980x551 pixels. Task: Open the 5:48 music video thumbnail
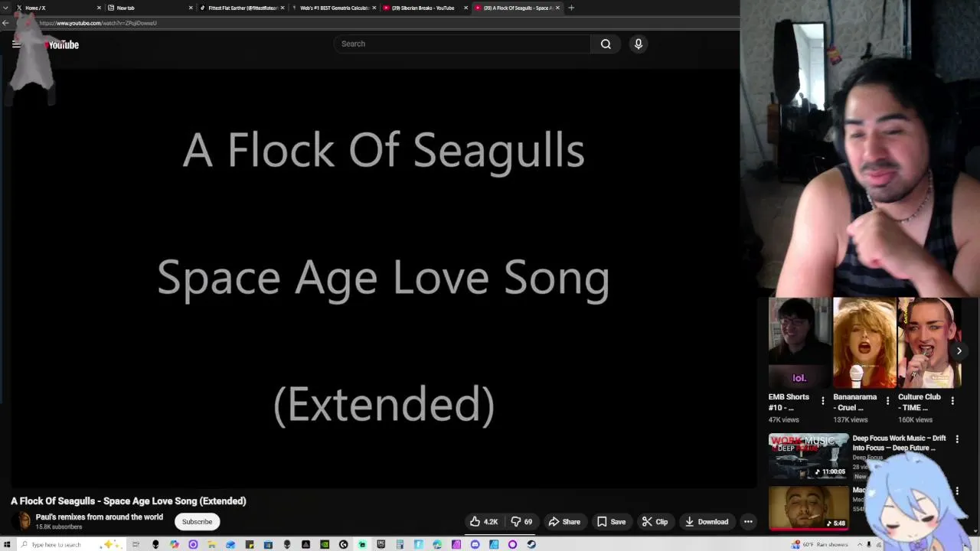click(x=808, y=508)
